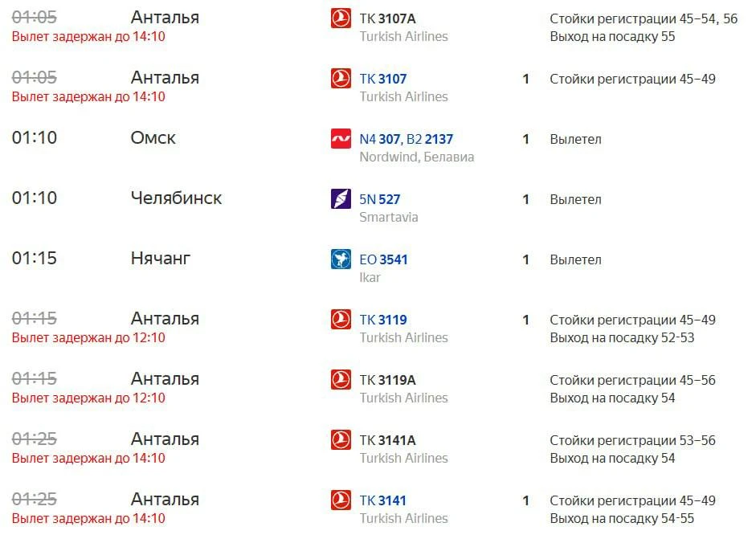Open flight link N4 307
Viewport: 756px width, 543px height.
(x=379, y=140)
